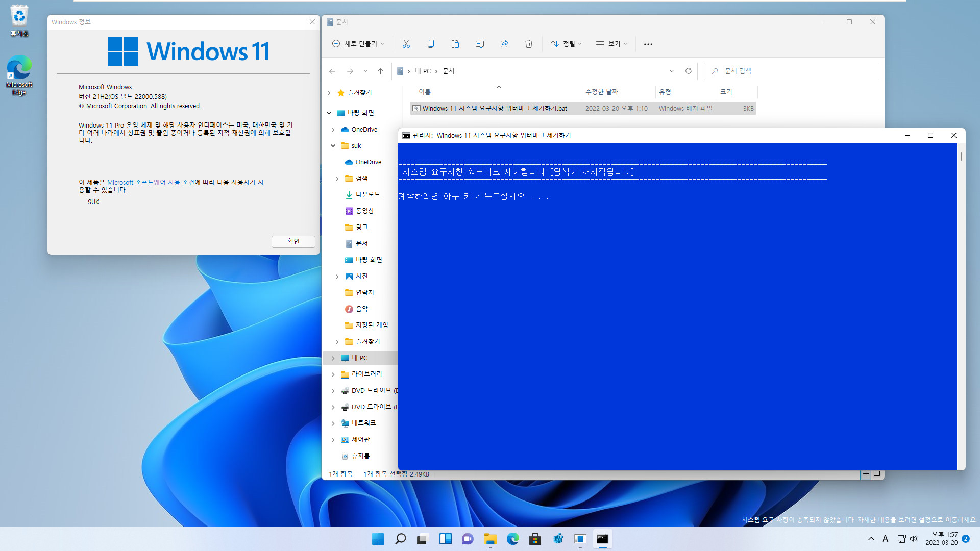This screenshot has height=551, width=980.
Task: Click the Cut scissors icon in Explorer toolbar
Action: pos(406,44)
